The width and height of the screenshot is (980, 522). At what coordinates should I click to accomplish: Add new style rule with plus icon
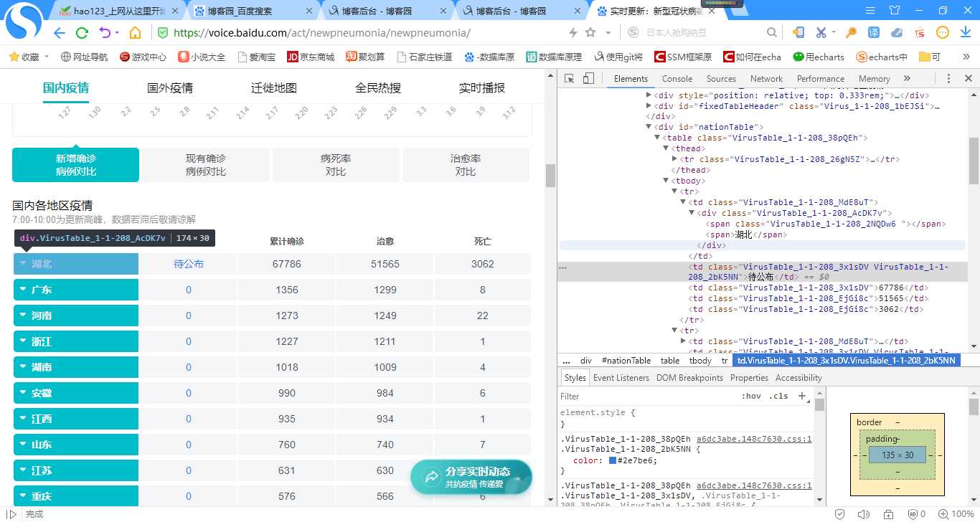pyautogui.click(x=801, y=396)
